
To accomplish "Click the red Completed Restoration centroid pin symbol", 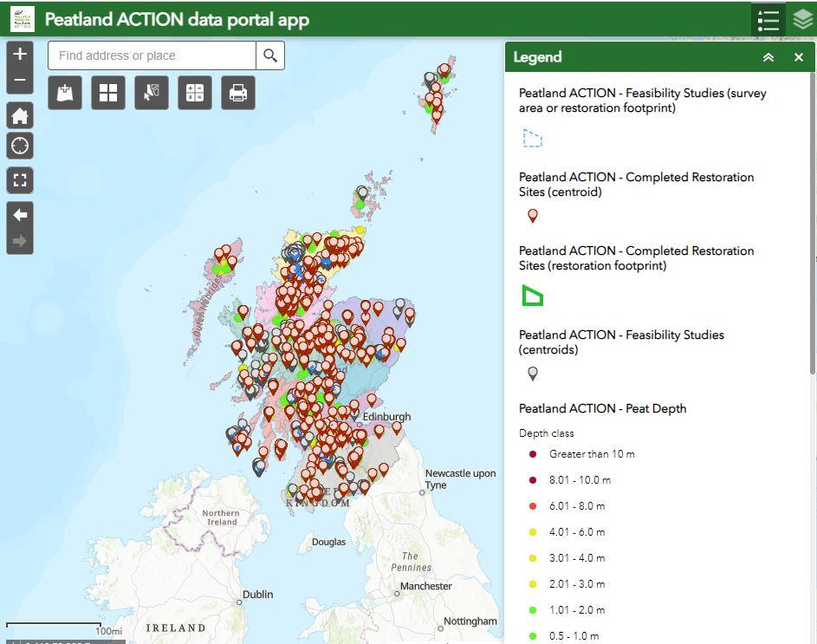I will [533, 216].
